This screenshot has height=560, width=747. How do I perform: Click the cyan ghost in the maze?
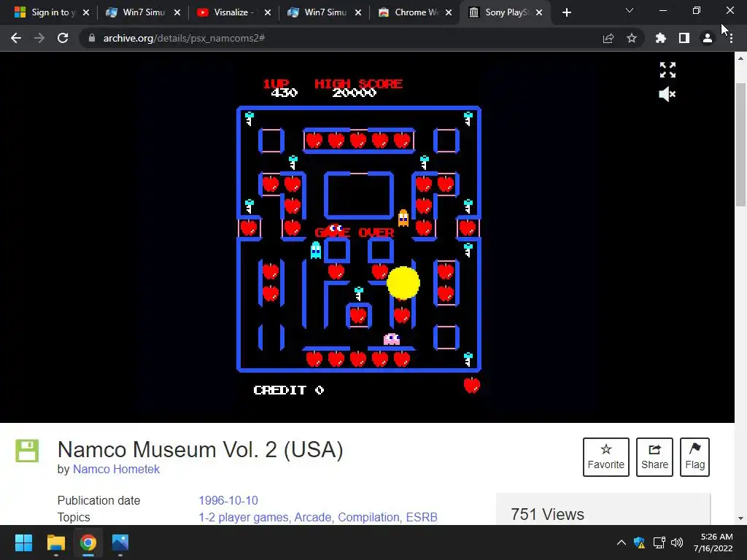(x=315, y=250)
